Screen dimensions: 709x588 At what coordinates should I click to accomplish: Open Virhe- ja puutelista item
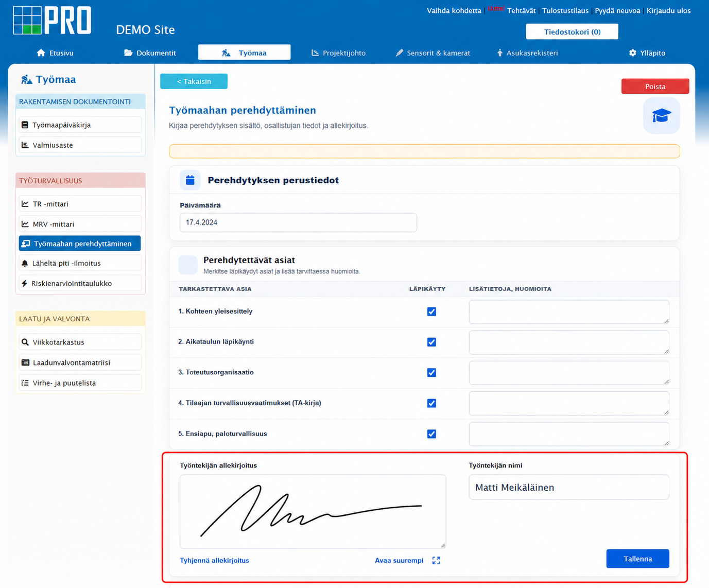coord(80,383)
